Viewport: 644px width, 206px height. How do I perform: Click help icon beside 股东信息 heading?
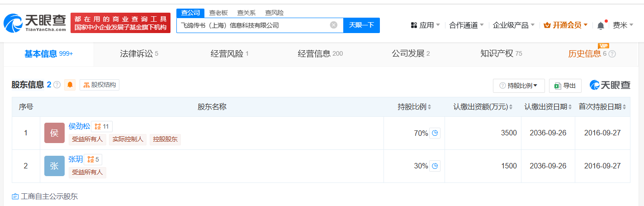click(x=57, y=85)
